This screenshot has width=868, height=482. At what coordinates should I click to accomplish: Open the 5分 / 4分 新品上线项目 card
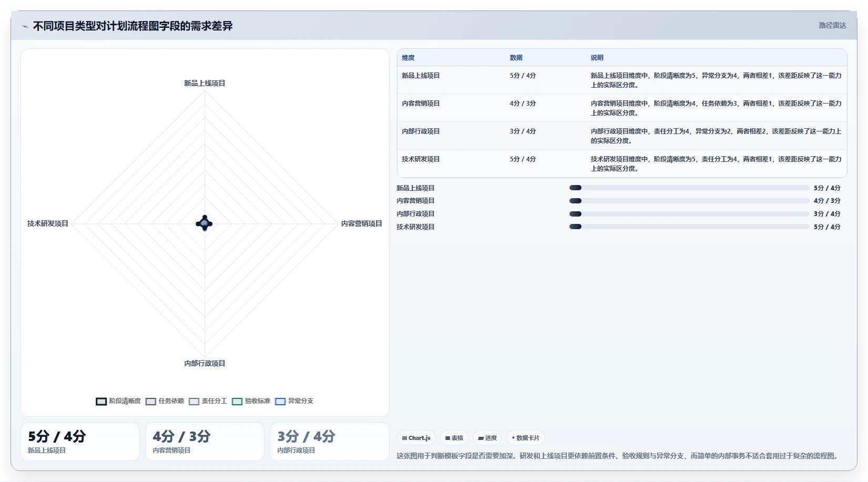80,442
